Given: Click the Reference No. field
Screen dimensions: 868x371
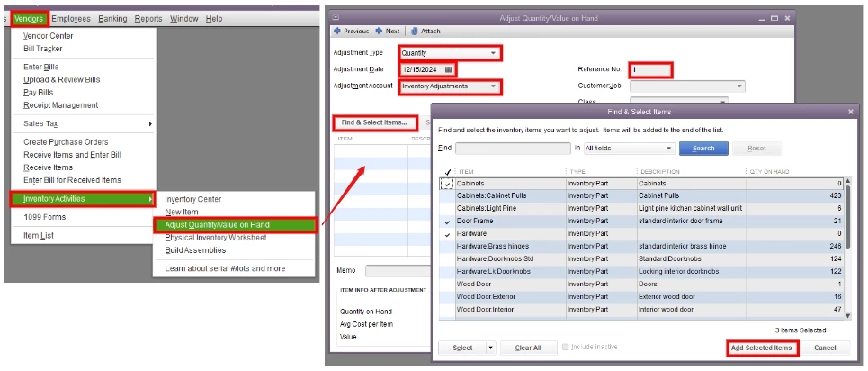Looking at the screenshot, I should (x=650, y=70).
